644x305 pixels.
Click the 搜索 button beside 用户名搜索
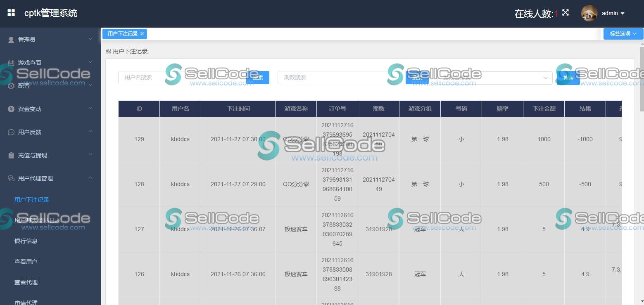point(258,77)
